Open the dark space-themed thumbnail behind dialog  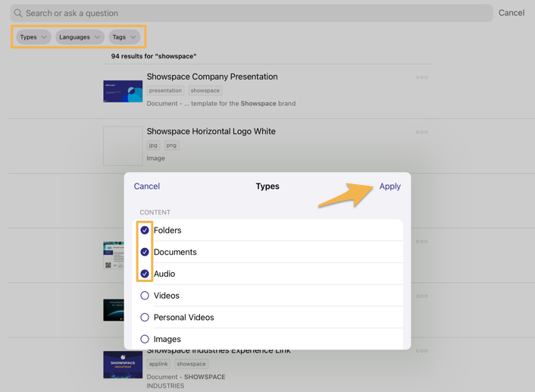tap(114, 310)
